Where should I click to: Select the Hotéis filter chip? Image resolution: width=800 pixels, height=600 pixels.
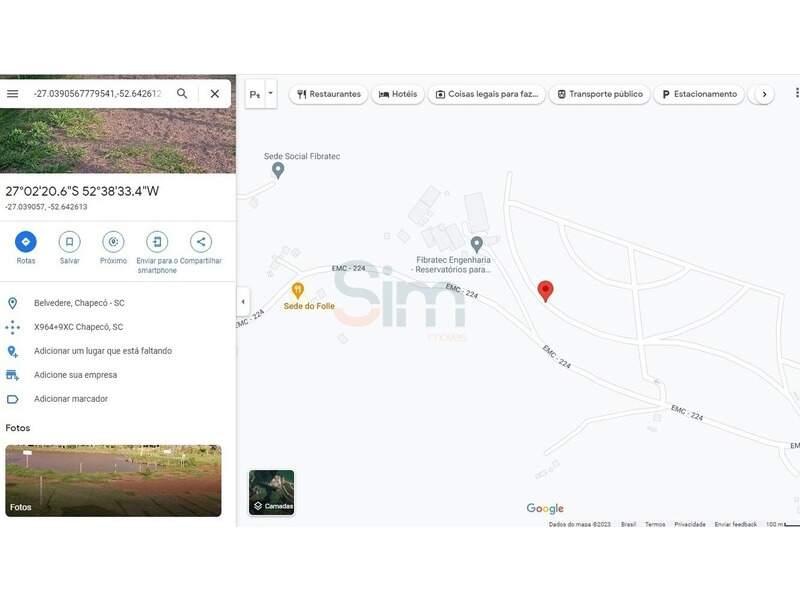(398, 94)
